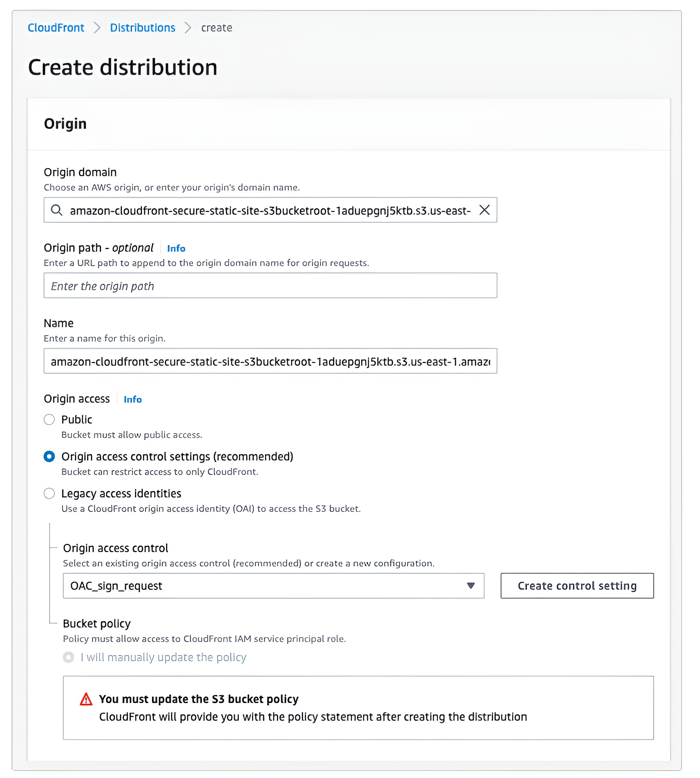Image resolution: width=700 pixels, height=778 pixels.
Task: Select Origin access control settings (recommended)
Action: [x=49, y=456]
